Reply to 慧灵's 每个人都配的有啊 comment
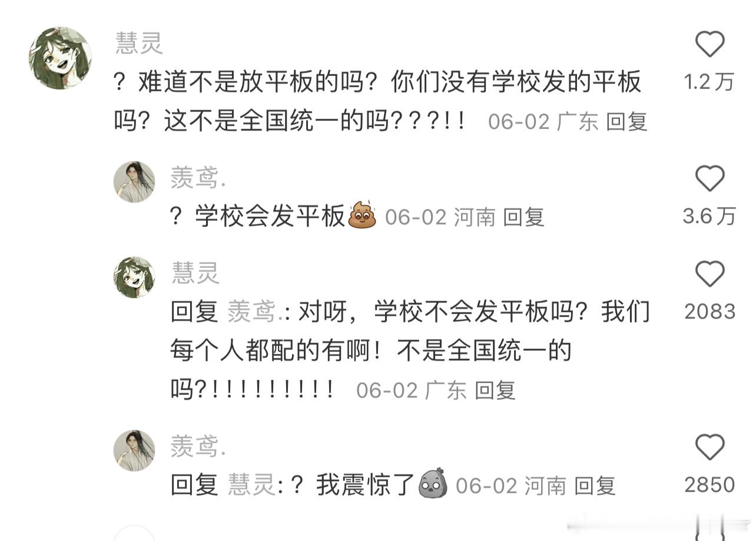 [495, 390]
